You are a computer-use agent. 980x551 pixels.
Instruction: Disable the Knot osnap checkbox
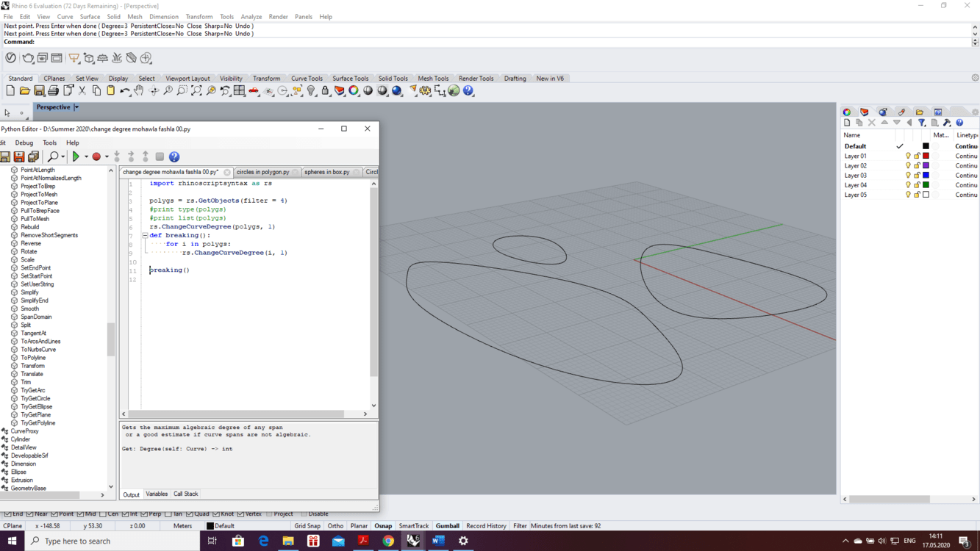point(216,514)
